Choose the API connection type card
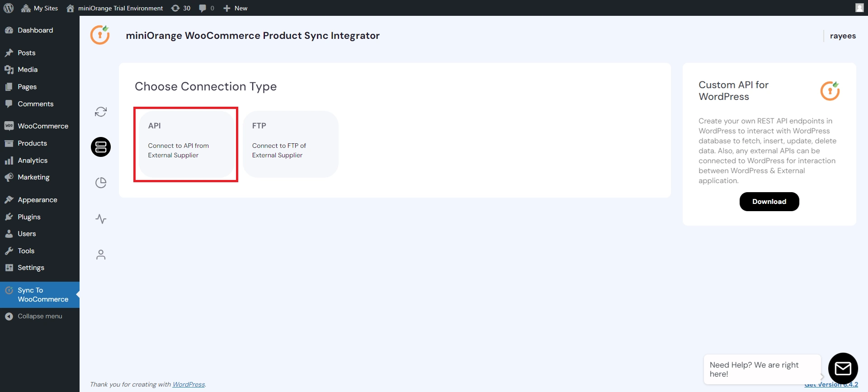868x392 pixels. (186, 144)
